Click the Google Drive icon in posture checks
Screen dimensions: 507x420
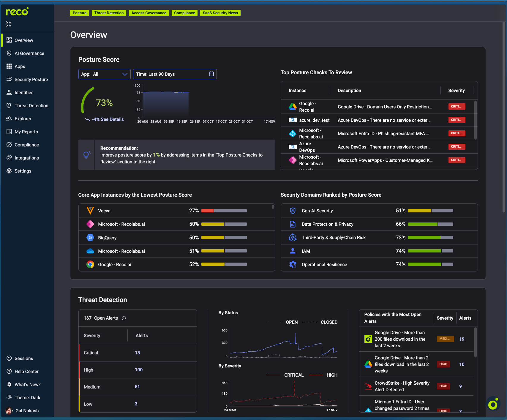pos(293,107)
